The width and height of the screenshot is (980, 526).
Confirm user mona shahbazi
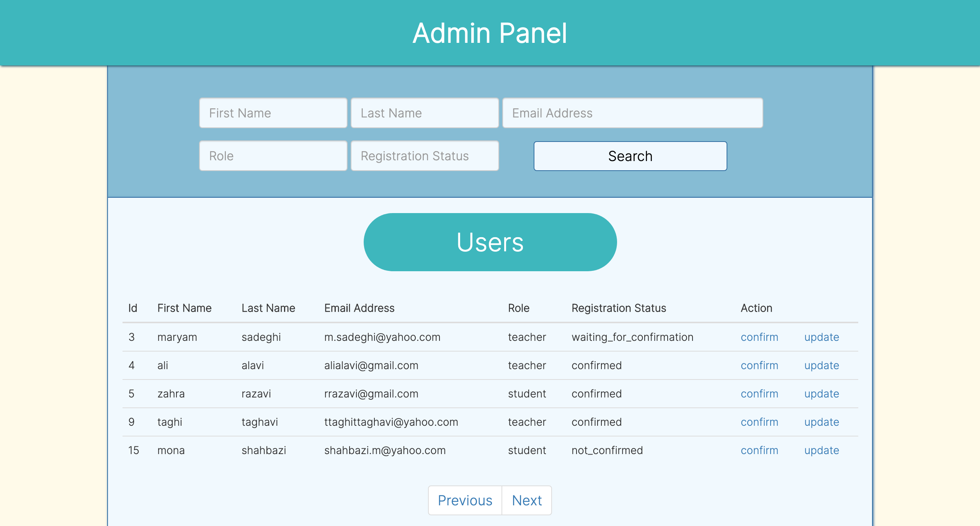click(759, 450)
